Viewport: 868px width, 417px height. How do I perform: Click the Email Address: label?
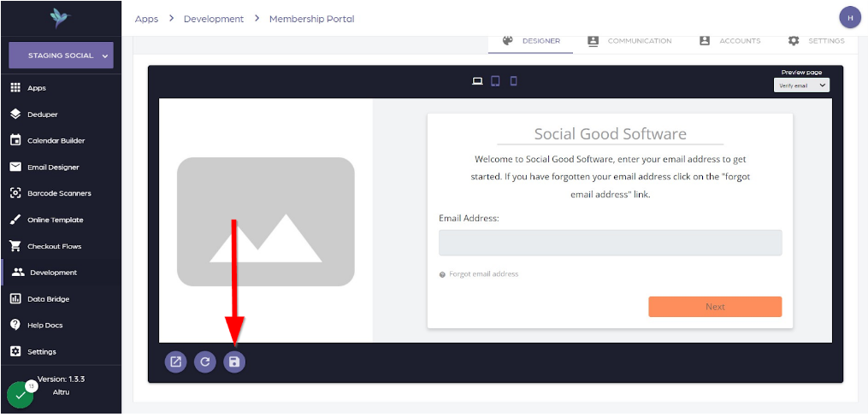click(469, 219)
